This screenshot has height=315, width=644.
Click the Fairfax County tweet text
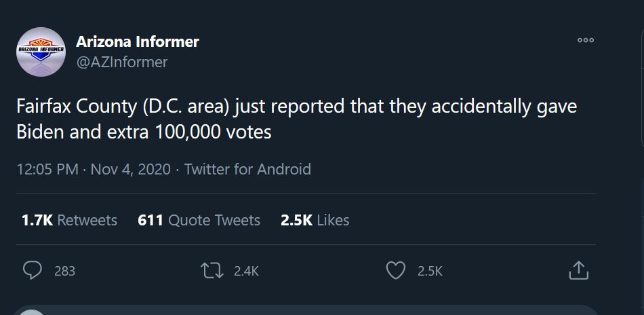(x=296, y=119)
